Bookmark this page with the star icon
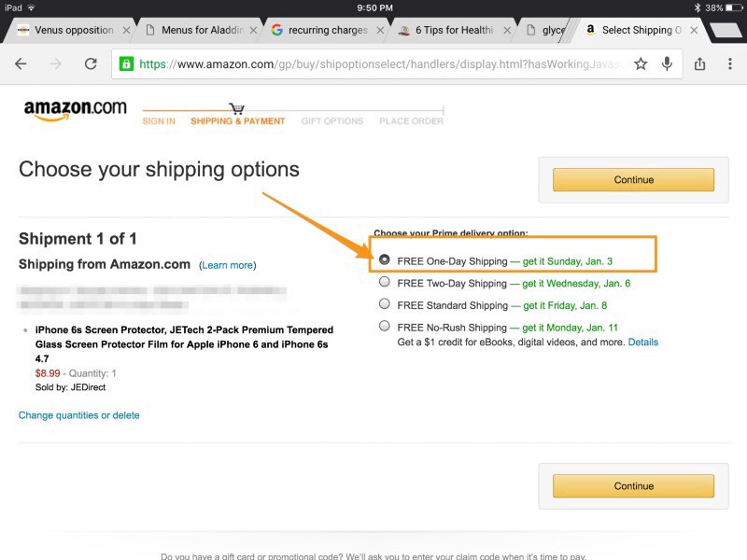 tap(641, 64)
